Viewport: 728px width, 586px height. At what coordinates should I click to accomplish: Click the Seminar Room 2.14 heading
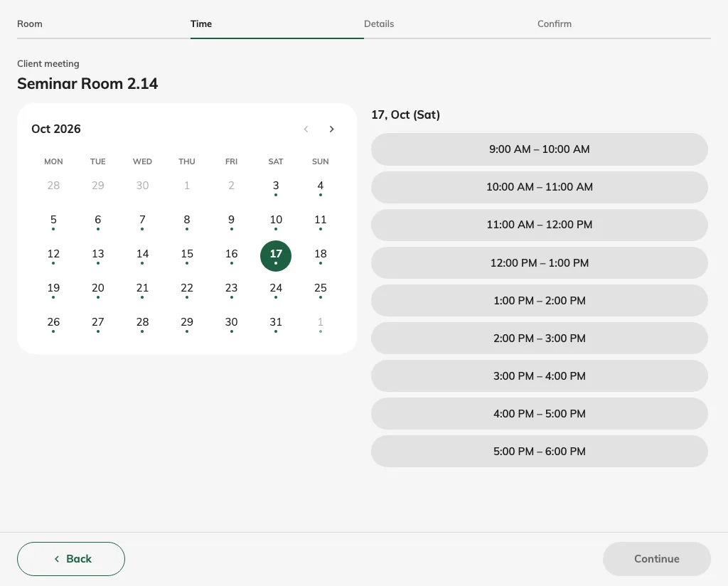tap(87, 84)
